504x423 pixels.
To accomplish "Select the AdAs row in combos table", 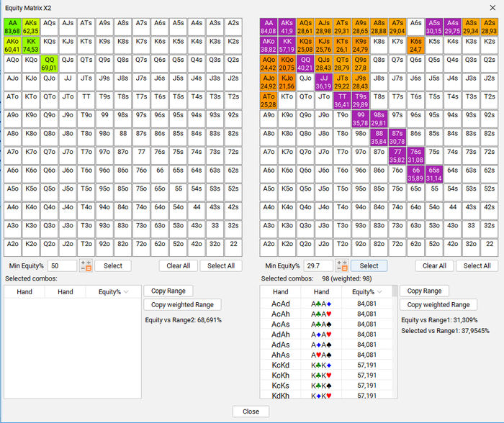I will 326,345.
